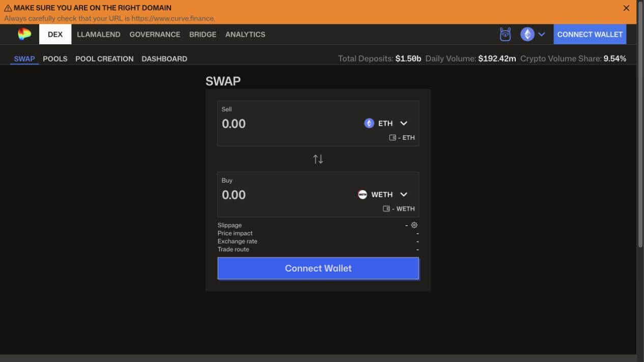This screenshot has height=362, width=644.
Task: Click the '- WETH' balance text
Action: tap(403, 209)
